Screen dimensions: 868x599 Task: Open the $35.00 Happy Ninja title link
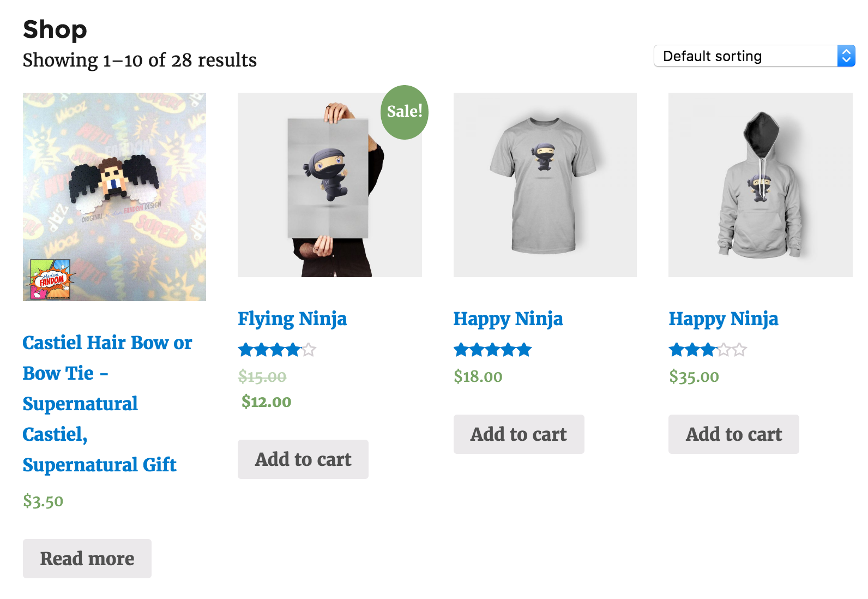[723, 319]
